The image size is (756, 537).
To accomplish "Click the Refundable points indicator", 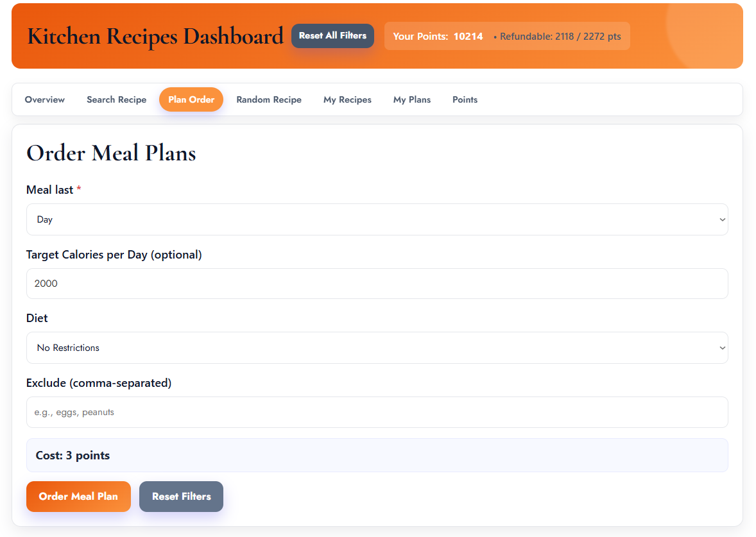I will (558, 36).
